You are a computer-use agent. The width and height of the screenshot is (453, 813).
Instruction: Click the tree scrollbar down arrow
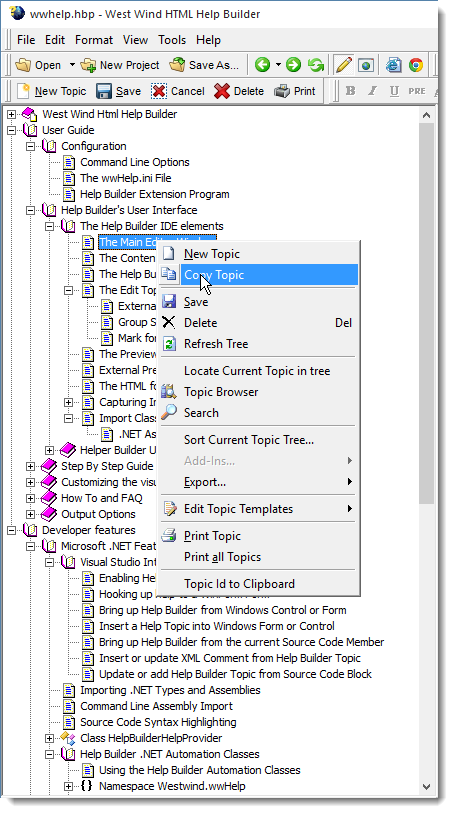[427, 787]
